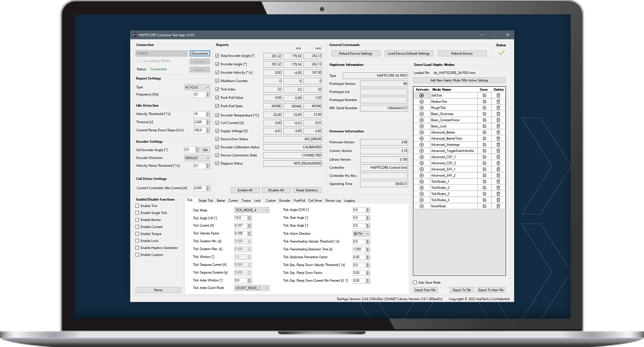The image size is (644, 347).
Task: Activate the MediumTick haptic mode
Action: pos(422,102)
